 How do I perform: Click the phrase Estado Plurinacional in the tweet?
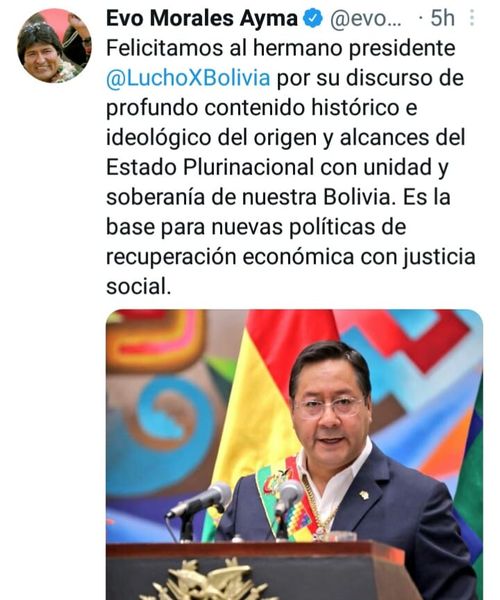pyautogui.click(x=210, y=167)
